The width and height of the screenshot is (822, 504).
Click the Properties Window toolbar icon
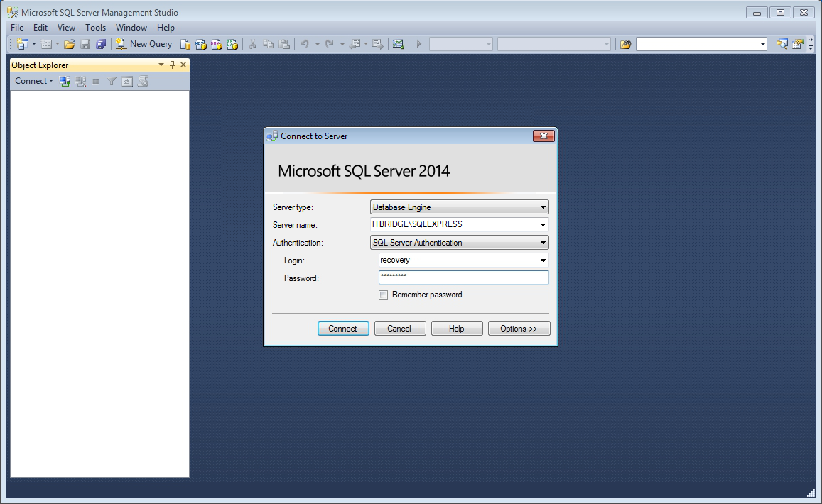(798, 44)
